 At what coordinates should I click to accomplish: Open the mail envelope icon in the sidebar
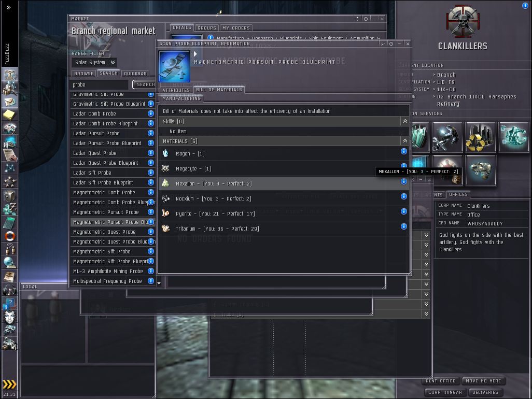tap(9, 102)
